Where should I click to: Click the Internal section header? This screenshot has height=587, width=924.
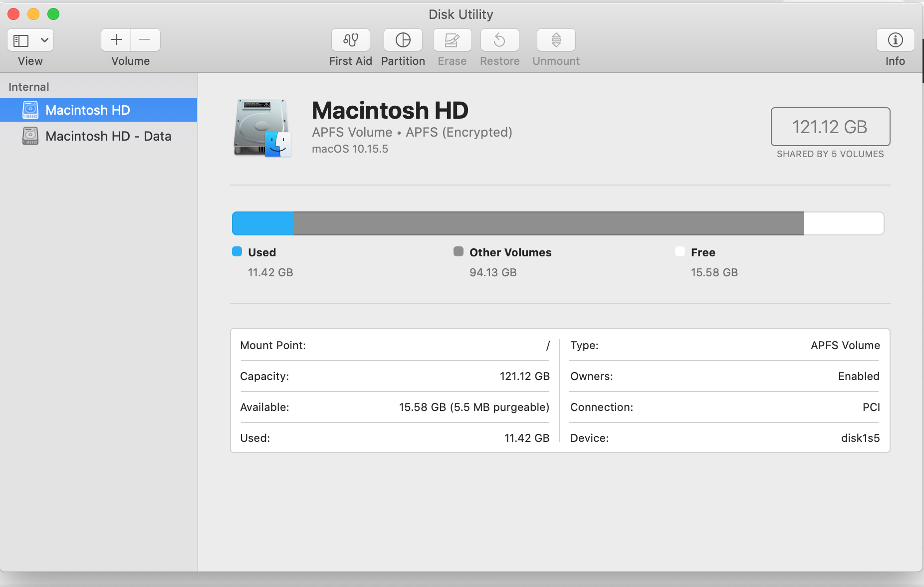coord(29,87)
